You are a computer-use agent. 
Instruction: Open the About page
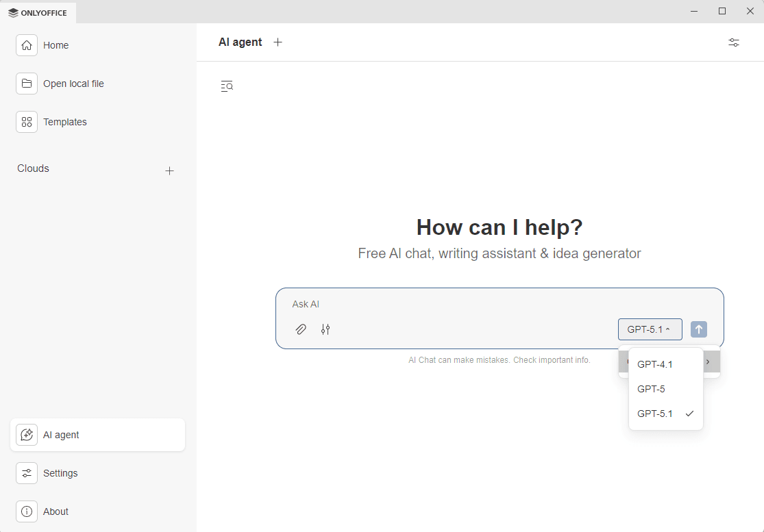[55, 511]
